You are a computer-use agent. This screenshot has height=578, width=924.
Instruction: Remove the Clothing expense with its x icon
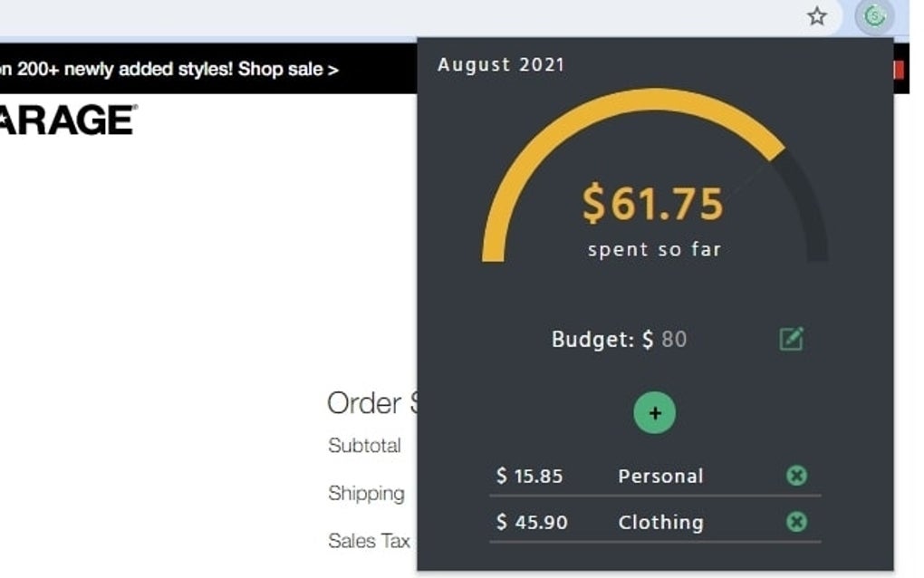(x=794, y=522)
